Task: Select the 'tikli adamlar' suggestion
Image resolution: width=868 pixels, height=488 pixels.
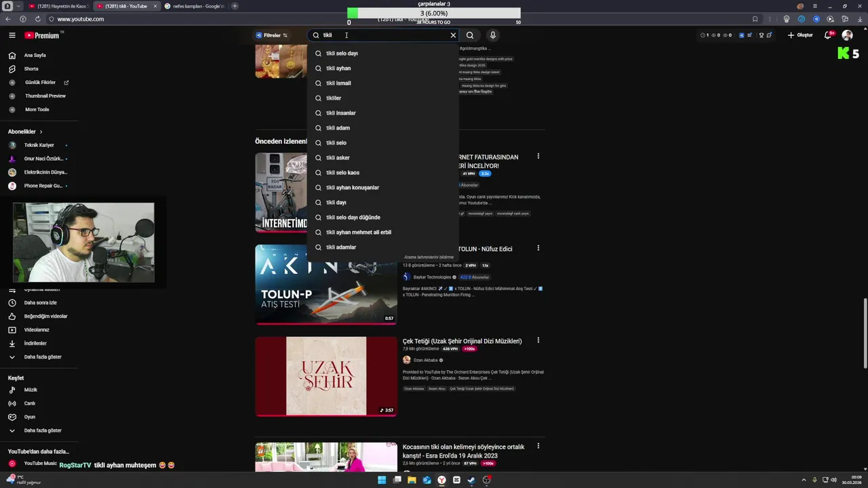Action: (383, 247)
